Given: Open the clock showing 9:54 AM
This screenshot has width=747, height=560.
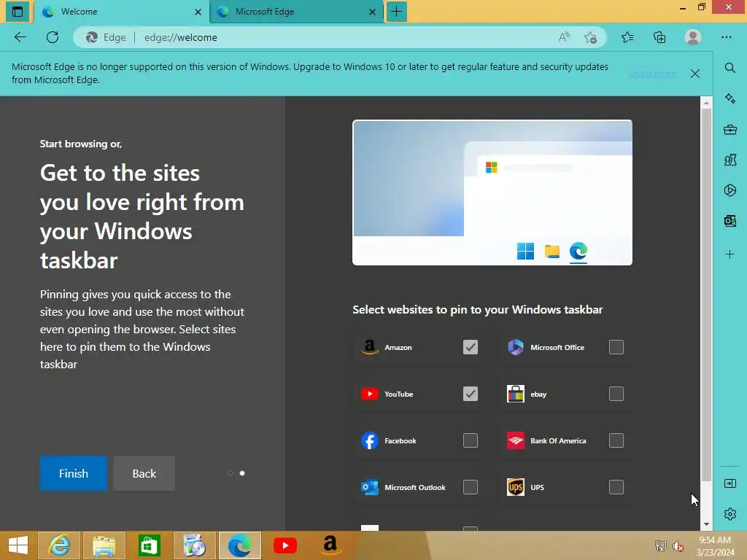Looking at the screenshot, I should coord(715,546).
